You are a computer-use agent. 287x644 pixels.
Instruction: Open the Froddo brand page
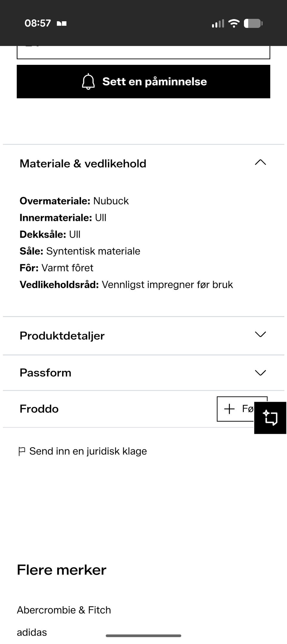[39, 409]
